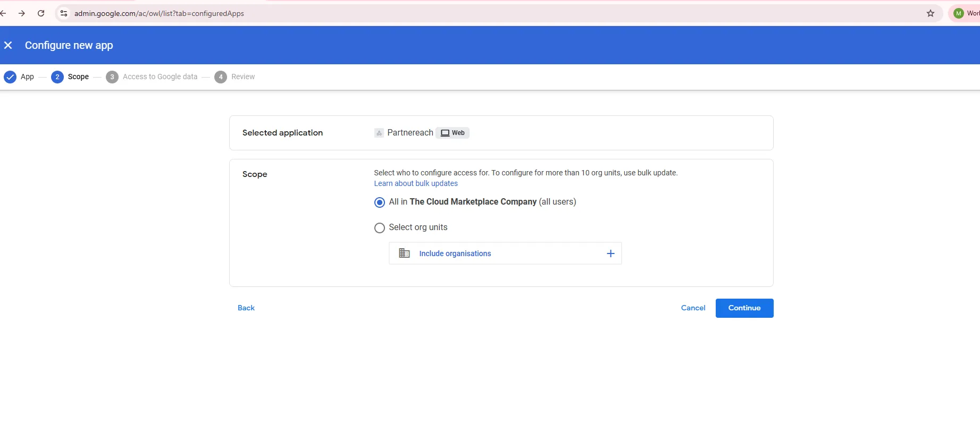Click the Configure new app title
The width and height of the screenshot is (980, 423).
(x=69, y=45)
